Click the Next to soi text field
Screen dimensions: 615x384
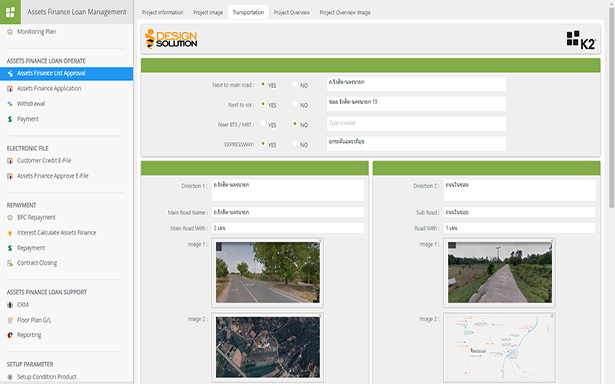pos(417,104)
